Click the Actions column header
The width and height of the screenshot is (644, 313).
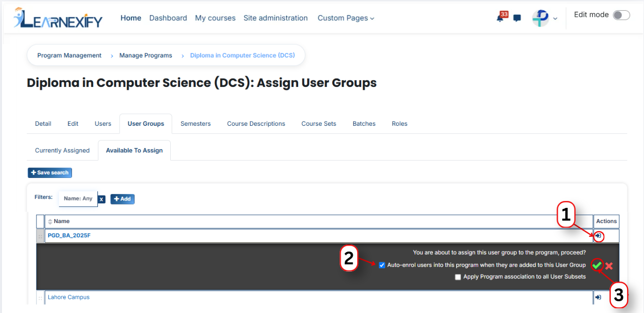coord(606,222)
